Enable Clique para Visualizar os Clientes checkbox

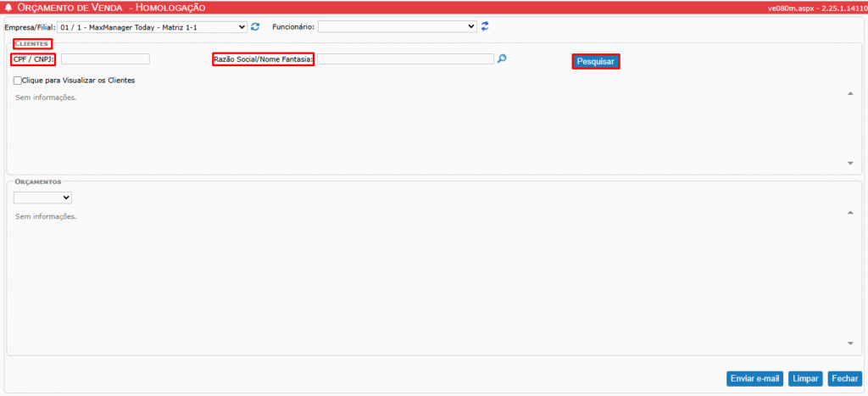click(x=18, y=81)
